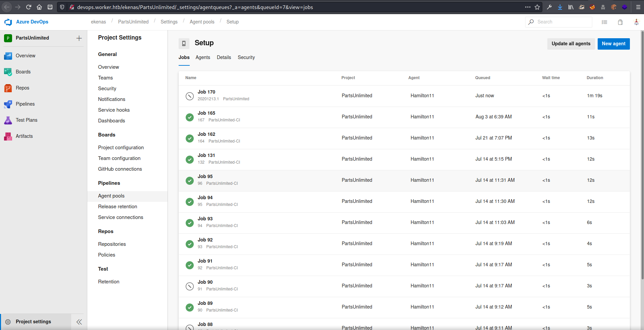
Task: Click the Duration column header
Action: tap(595, 78)
